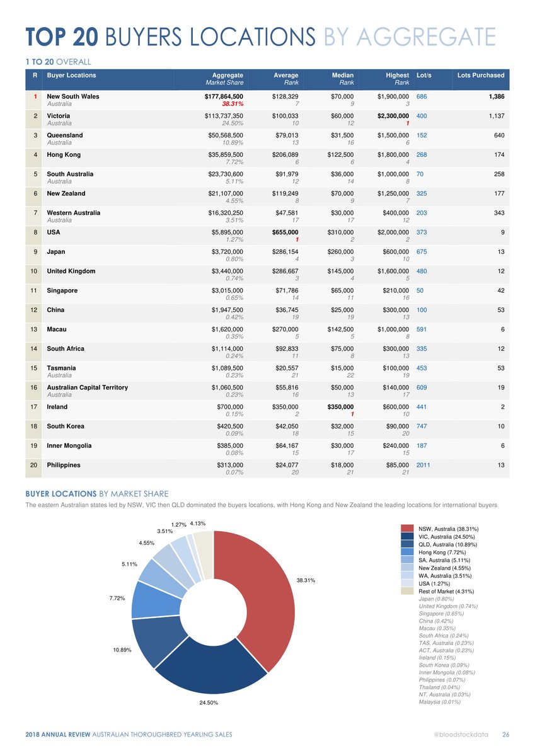Click the red NSW legend swatch
Image resolution: width=535 pixels, height=756 pixels.
[x=408, y=529]
